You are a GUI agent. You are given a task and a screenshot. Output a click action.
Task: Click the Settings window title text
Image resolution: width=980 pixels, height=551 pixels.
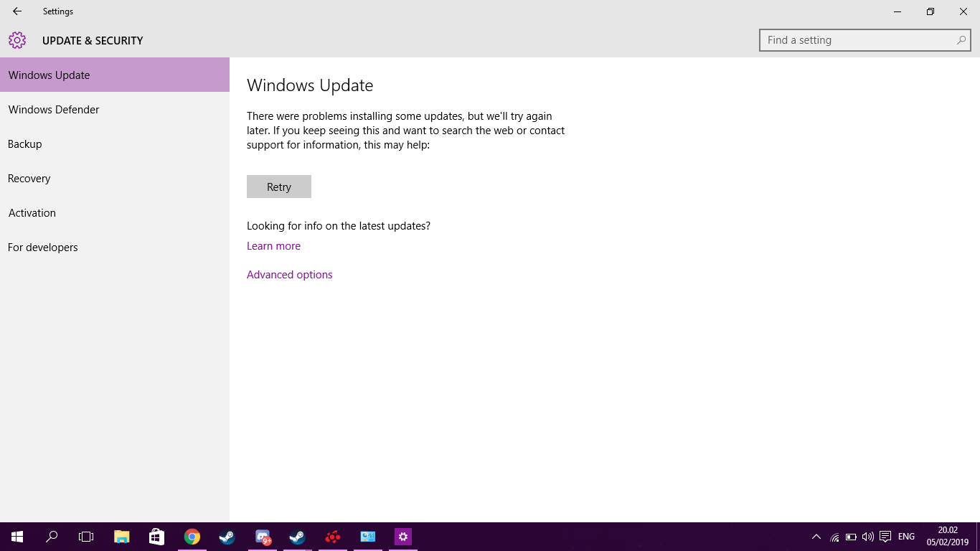(x=58, y=11)
